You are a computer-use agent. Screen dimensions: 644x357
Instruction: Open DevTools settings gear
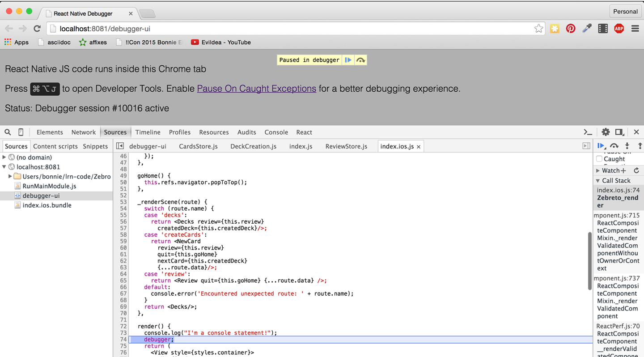[606, 132]
